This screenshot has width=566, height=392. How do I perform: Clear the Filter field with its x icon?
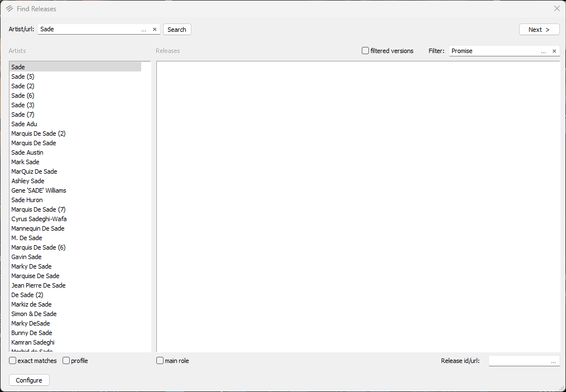(554, 51)
